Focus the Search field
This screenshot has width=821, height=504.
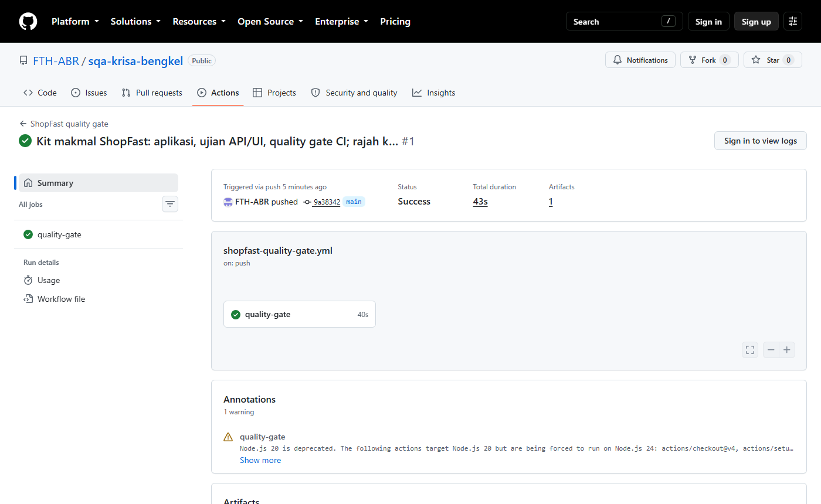click(625, 22)
